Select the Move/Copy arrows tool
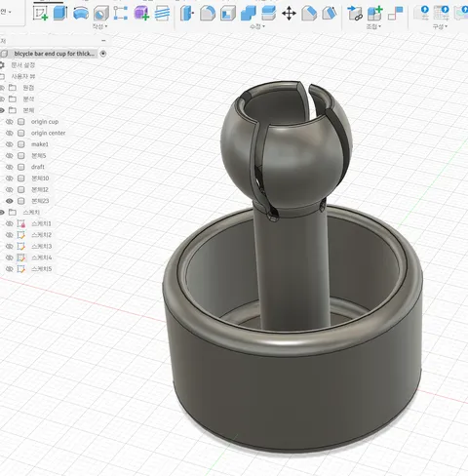 tap(289, 14)
